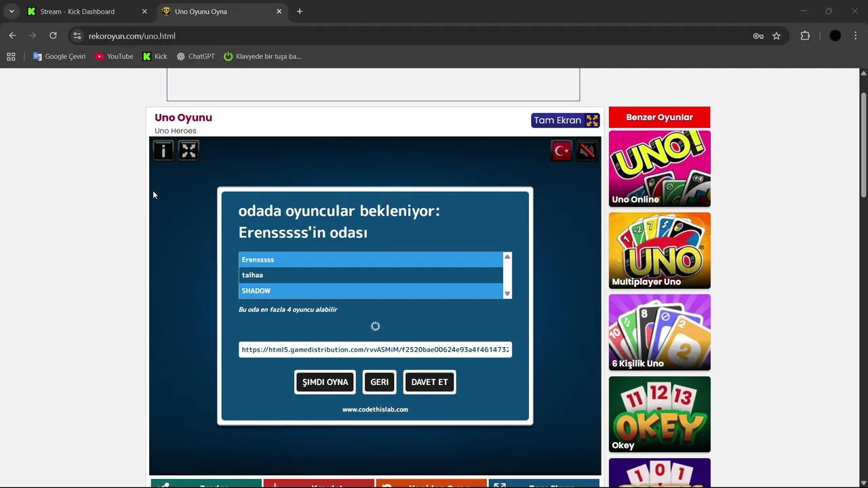
Task: Open the Kick bookmark
Action: (x=155, y=56)
